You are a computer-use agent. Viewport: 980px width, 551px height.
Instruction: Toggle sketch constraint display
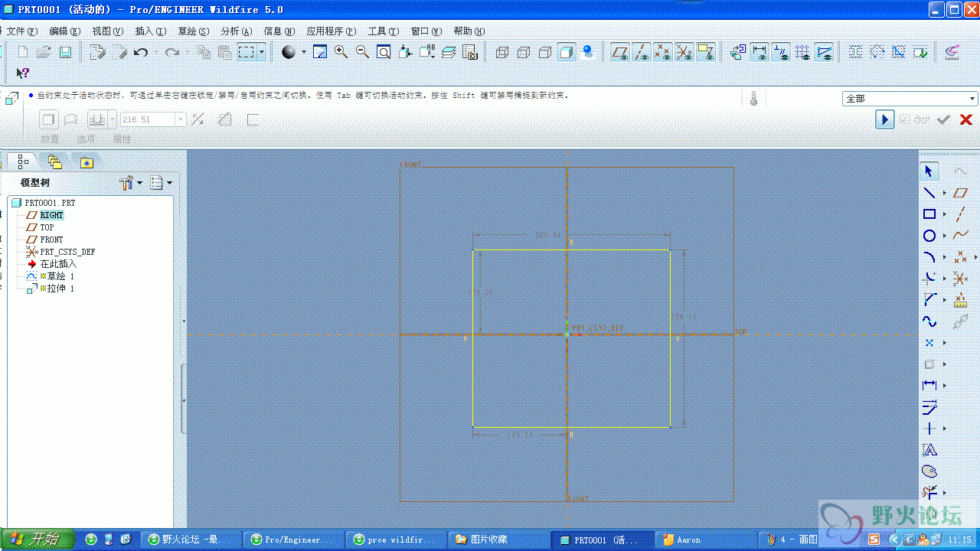coord(781,52)
